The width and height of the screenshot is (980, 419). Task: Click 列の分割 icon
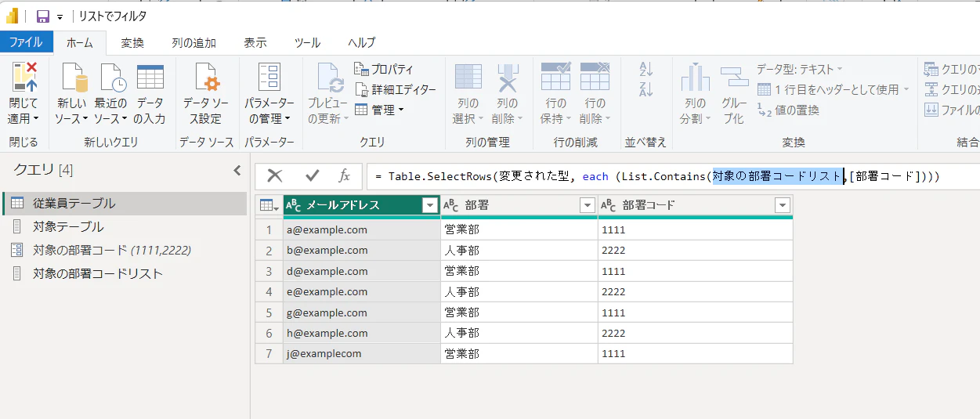click(695, 78)
